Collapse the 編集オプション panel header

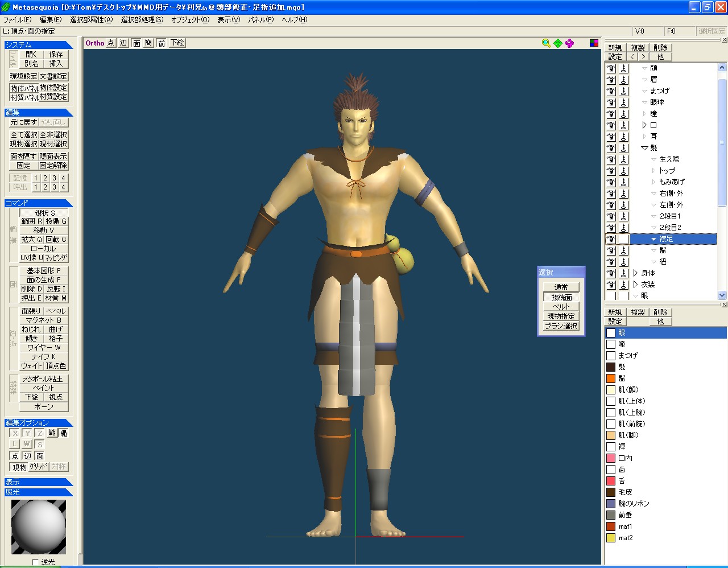[x=39, y=423]
